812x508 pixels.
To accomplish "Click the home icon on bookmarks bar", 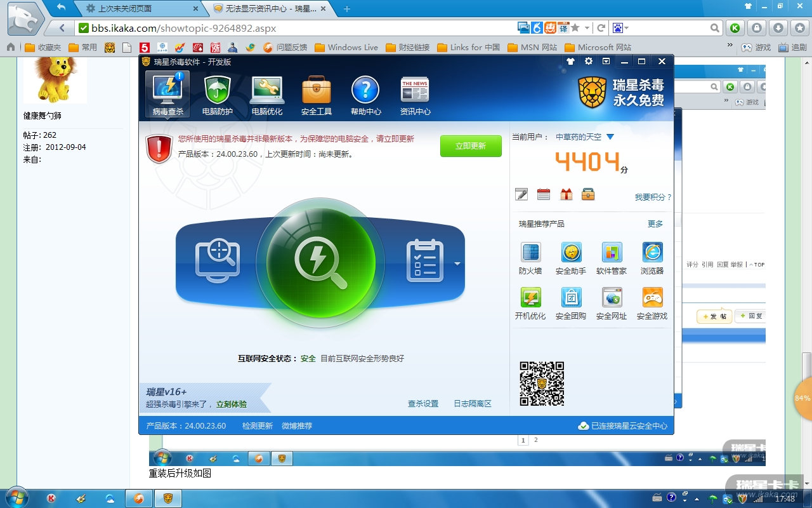I will click(x=11, y=47).
